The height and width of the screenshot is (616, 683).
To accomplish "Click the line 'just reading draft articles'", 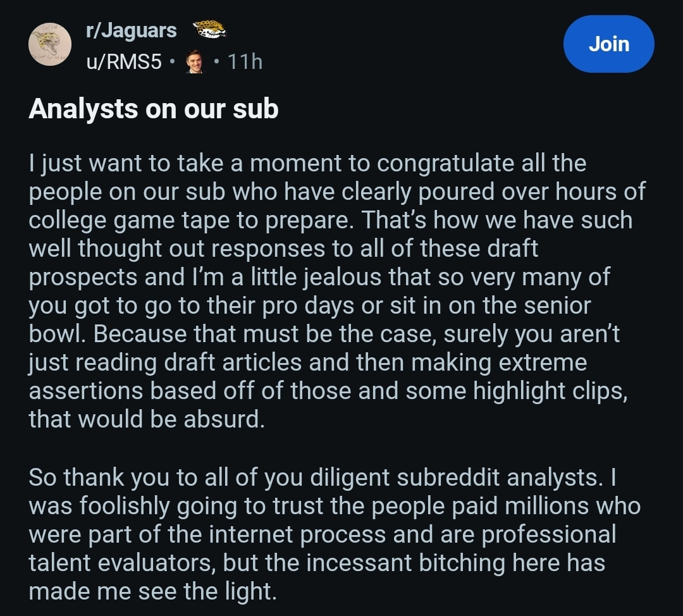I will pos(308,362).
